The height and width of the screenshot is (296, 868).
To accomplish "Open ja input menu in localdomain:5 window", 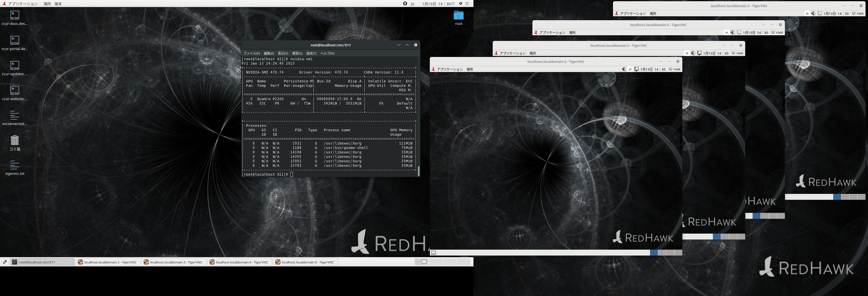I will 807,14.
